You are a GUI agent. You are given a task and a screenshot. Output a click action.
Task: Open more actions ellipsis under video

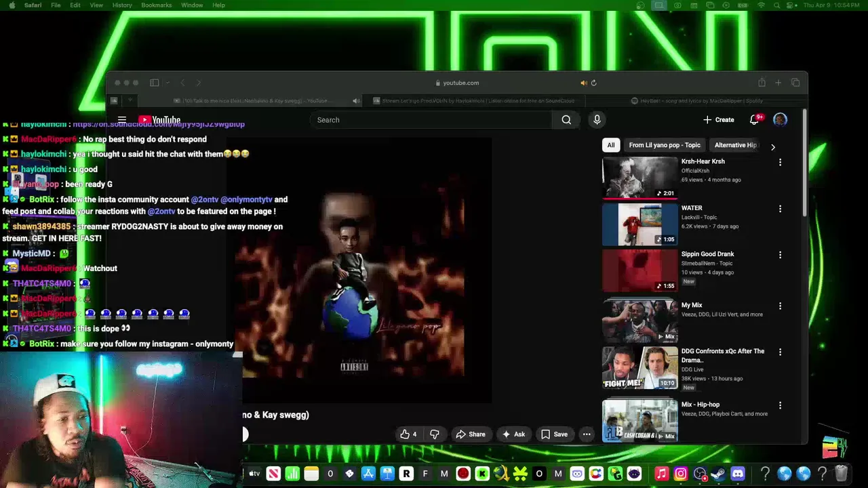(x=587, y=434)
